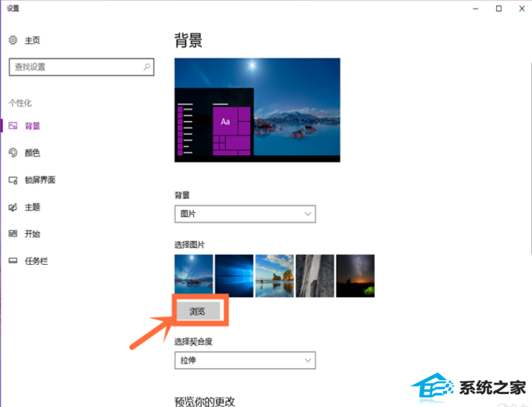Expand the background type dropdown (图片)
This screenshot has width=532, height=407.
pyautogui.click(x=245, y=214)
